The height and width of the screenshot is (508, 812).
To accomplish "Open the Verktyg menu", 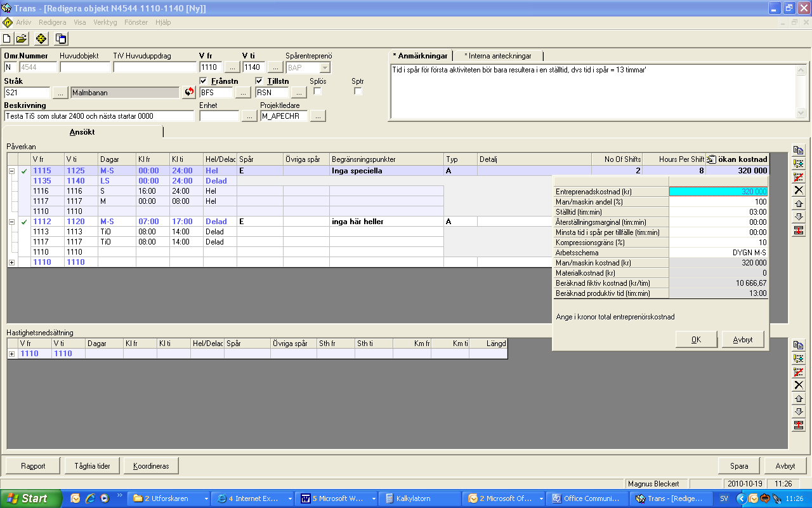I will pyautogui.click(x=105, y=22).
